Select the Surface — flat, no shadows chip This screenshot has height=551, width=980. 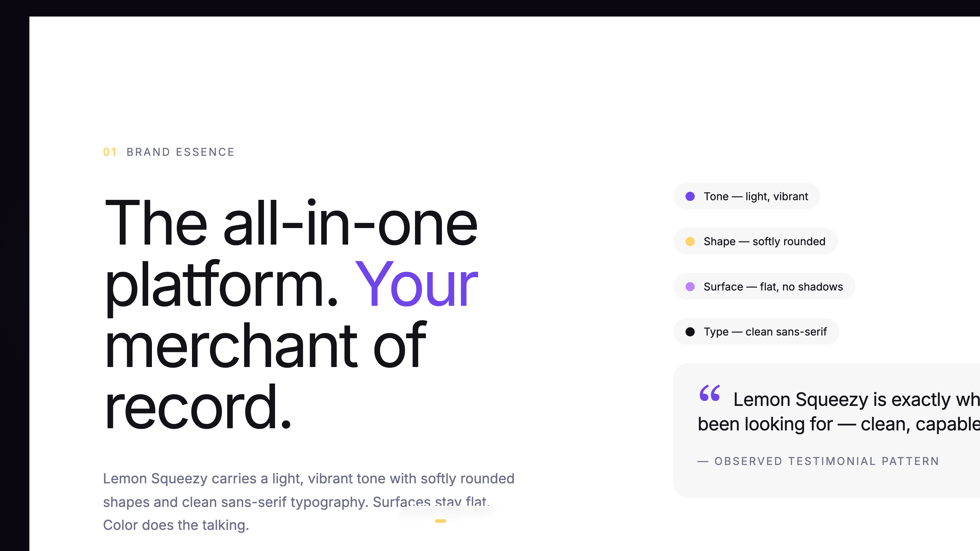[764, 287]
